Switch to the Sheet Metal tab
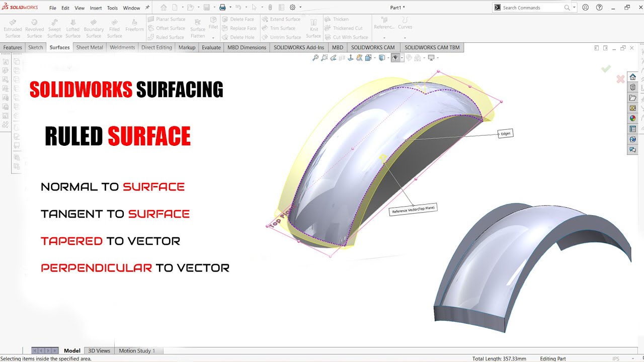Image resolution: width=644 pixels, height=362 pixels. 90,47
